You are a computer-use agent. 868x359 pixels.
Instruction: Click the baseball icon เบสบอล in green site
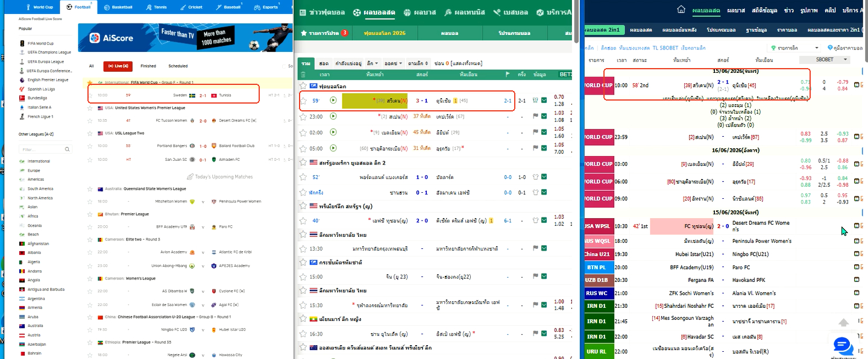tap(497, 12)
